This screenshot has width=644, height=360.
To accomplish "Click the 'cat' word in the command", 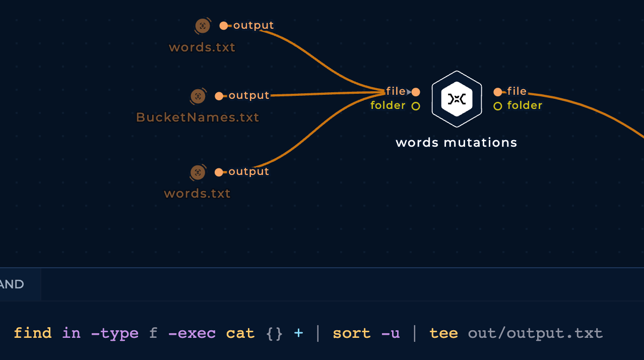I will (240, 333).
